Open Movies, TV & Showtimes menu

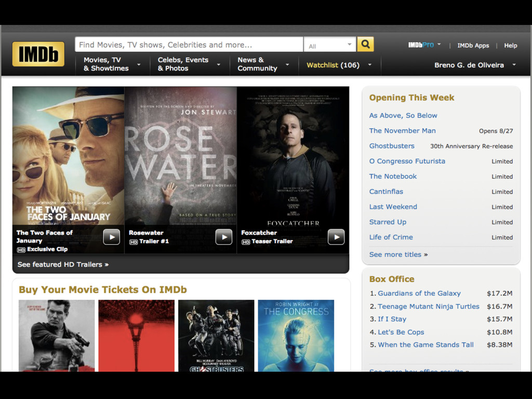106,64
